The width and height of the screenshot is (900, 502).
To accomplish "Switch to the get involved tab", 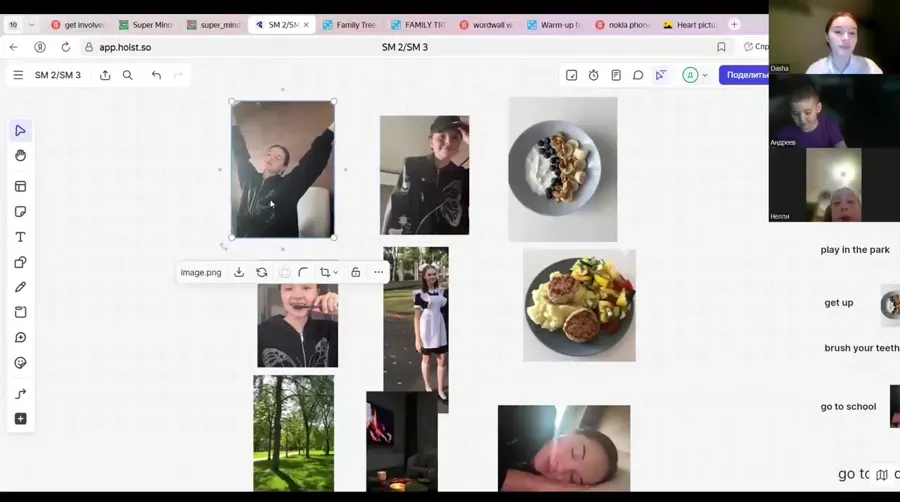I will pos(79,25).
